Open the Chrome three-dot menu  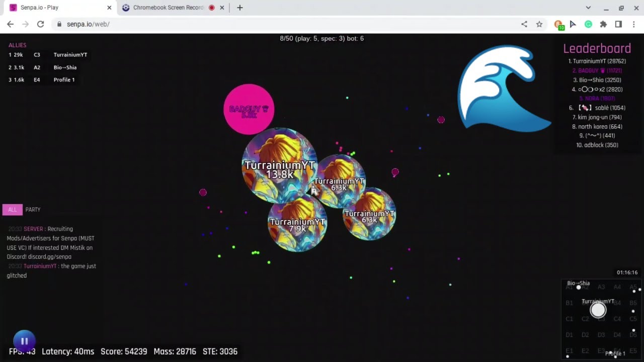coord(633,24)
